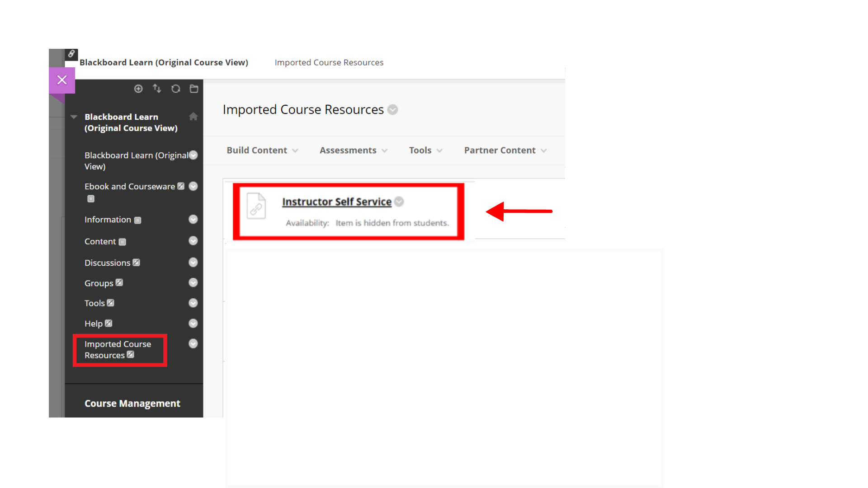The height and width of the screenshot is (488, 868).
Task: Open options chevron next to Discussions
Action: 193,263
